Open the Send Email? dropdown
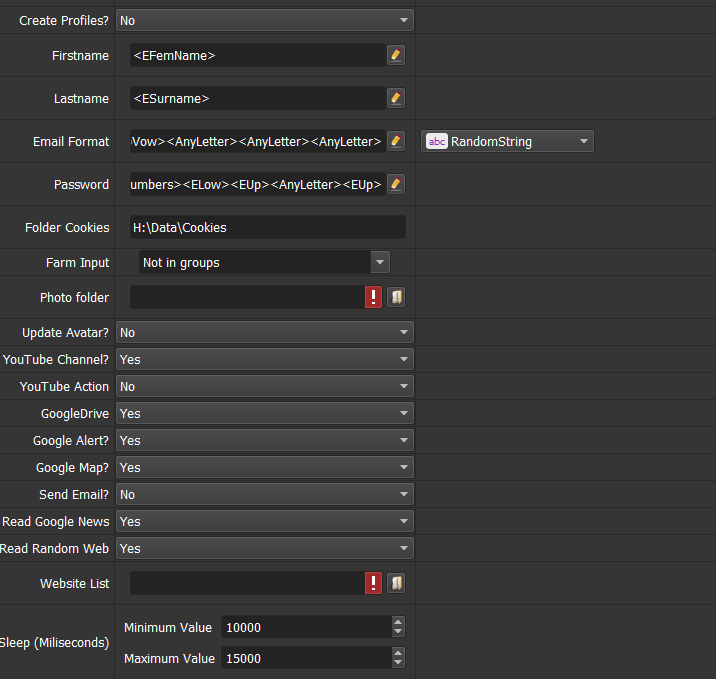The image size is (716, 679). 265,494
